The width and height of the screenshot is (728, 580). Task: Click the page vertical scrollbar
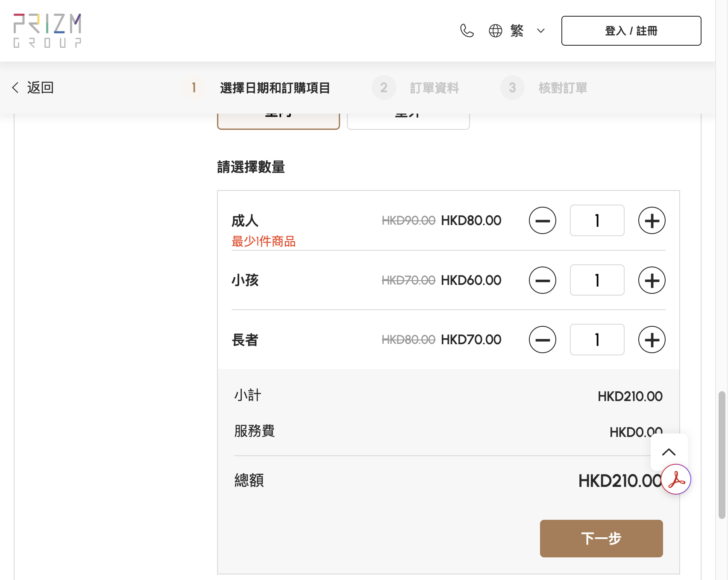[x=722, y=454]
